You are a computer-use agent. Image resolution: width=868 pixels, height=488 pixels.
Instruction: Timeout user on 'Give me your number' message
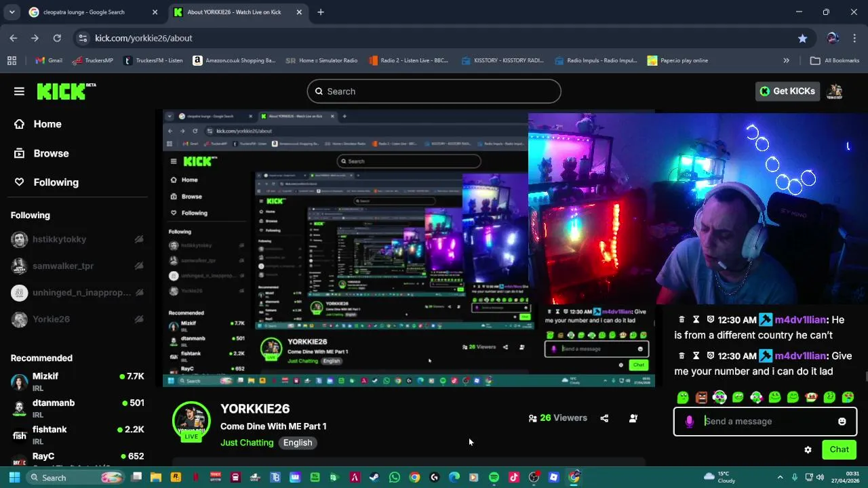pyautogui.click(x=696, y=356)
